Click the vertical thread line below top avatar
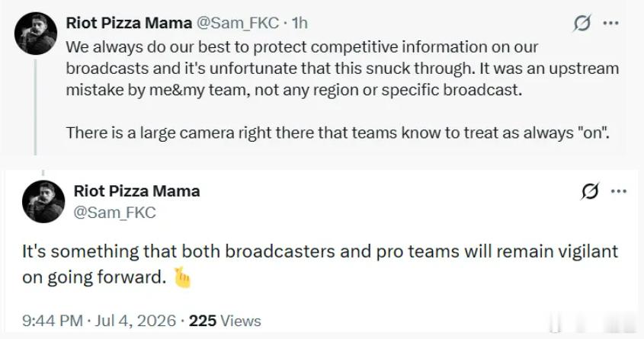The image size is (644, 339). (x=35, y=107)
